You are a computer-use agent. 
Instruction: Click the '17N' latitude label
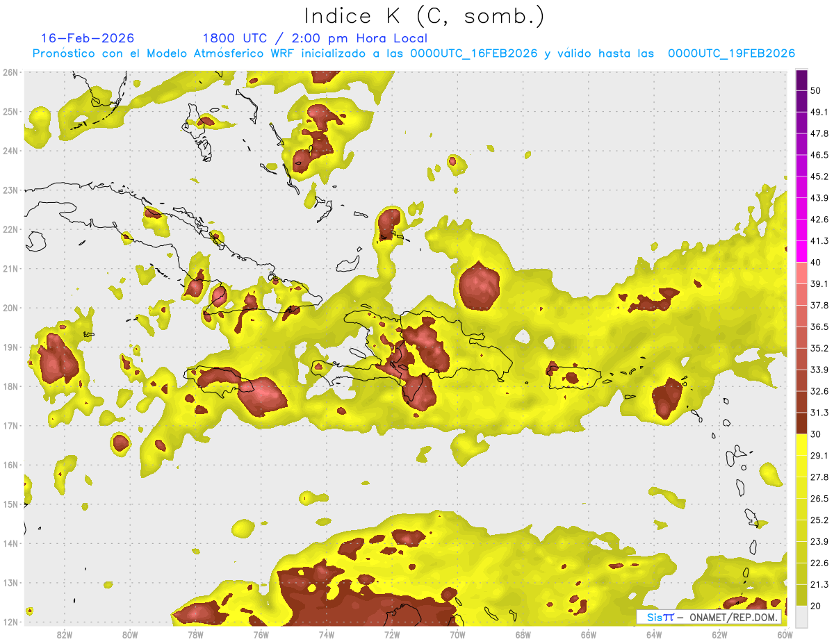coord(10,425)
